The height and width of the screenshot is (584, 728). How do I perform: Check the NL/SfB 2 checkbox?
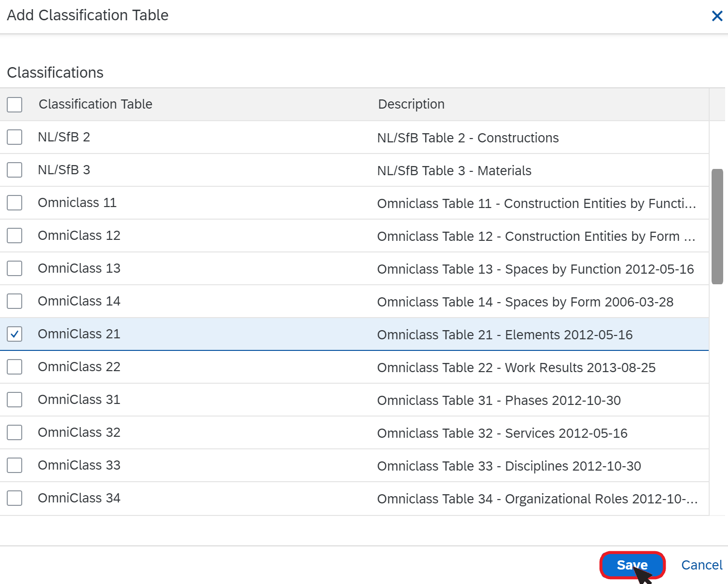[14, 137]
